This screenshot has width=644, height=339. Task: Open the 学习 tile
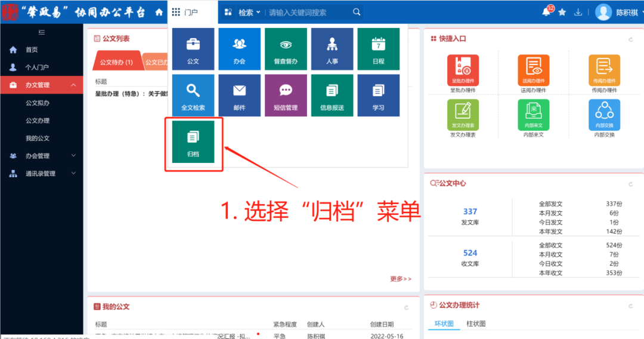(378, 95)
